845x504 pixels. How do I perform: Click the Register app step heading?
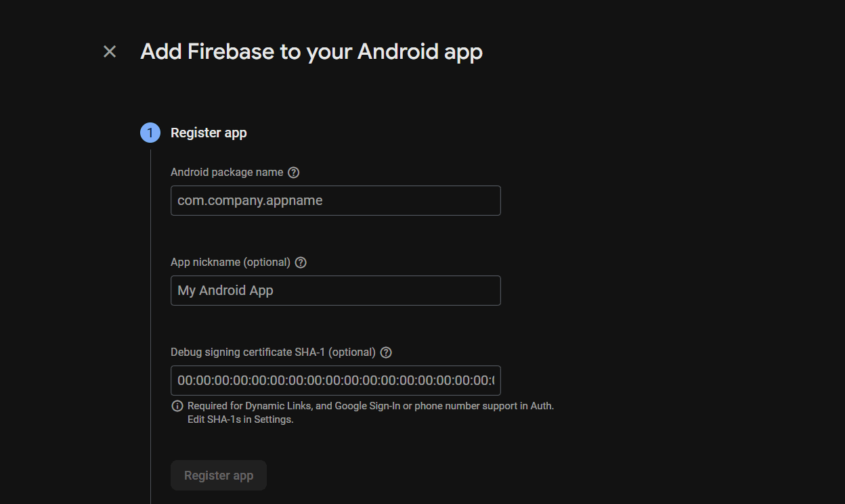[209, 132]
